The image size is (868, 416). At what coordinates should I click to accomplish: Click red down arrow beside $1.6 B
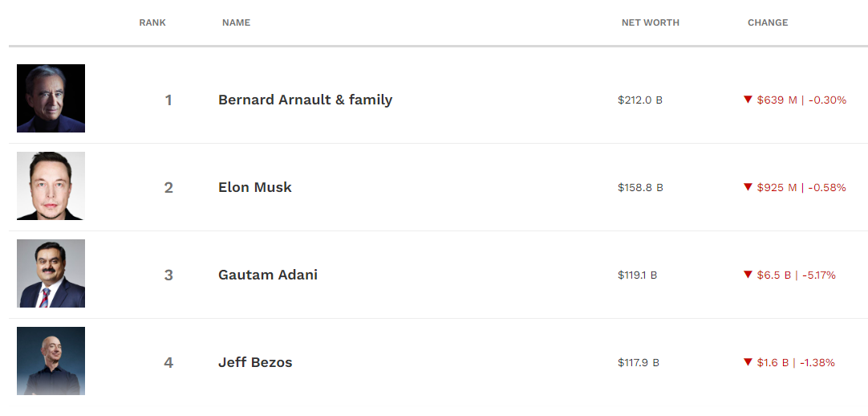[x=748, y=362]
